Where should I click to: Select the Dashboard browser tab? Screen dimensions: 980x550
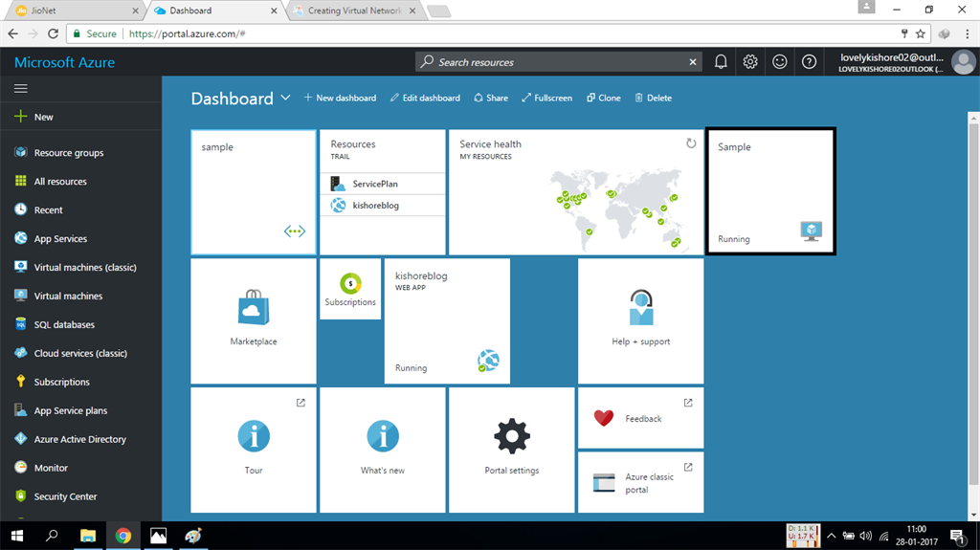pyautogui.click(x=215, y=11)
